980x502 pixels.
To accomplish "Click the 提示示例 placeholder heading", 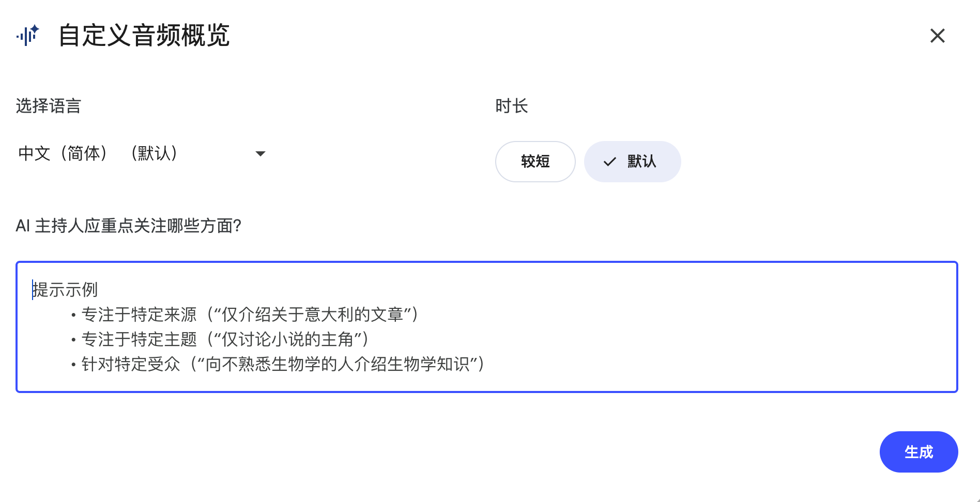I will 65,290.
